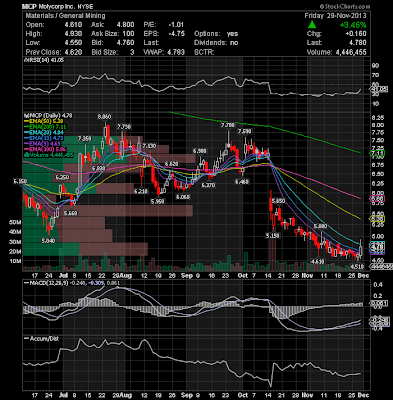Click the date Friday 29-Nov-2013

335,16
